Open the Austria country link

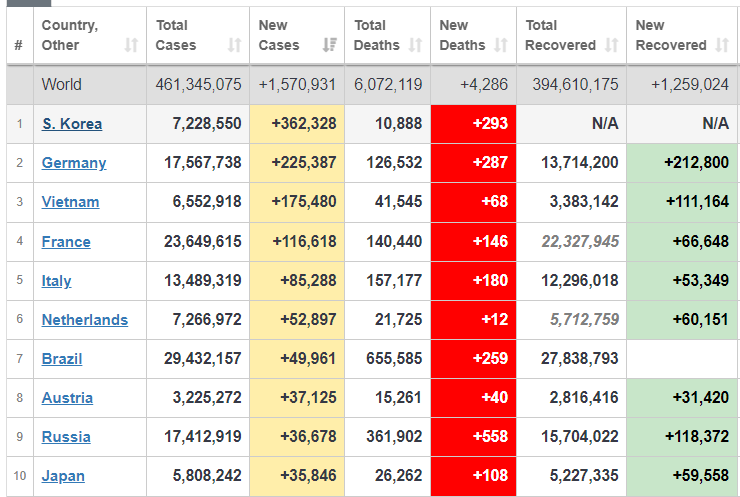tap(67, 398)
